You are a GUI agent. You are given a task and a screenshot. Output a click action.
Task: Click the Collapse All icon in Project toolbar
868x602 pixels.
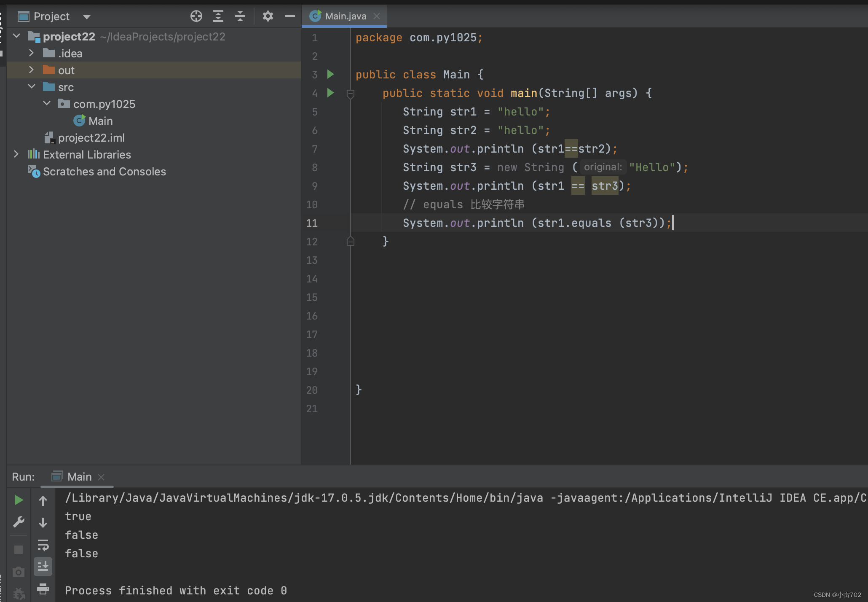(240, 16)
